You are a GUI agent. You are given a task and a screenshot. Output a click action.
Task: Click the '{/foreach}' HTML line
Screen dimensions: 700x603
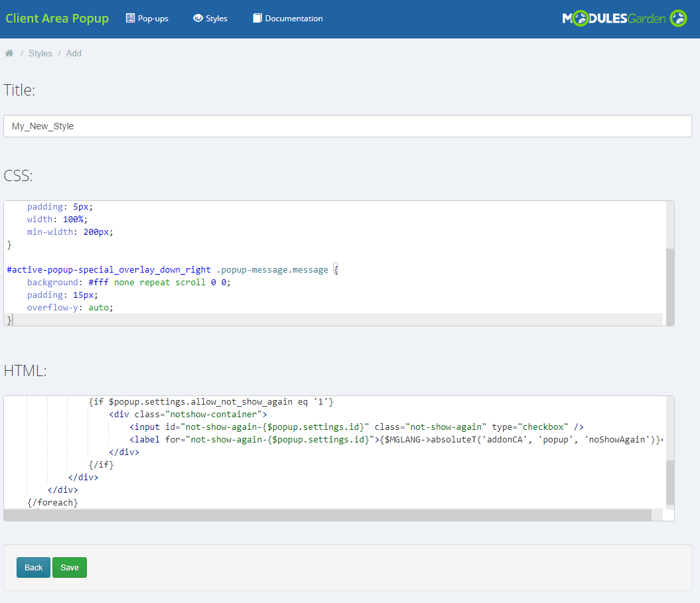click(52, 502)
